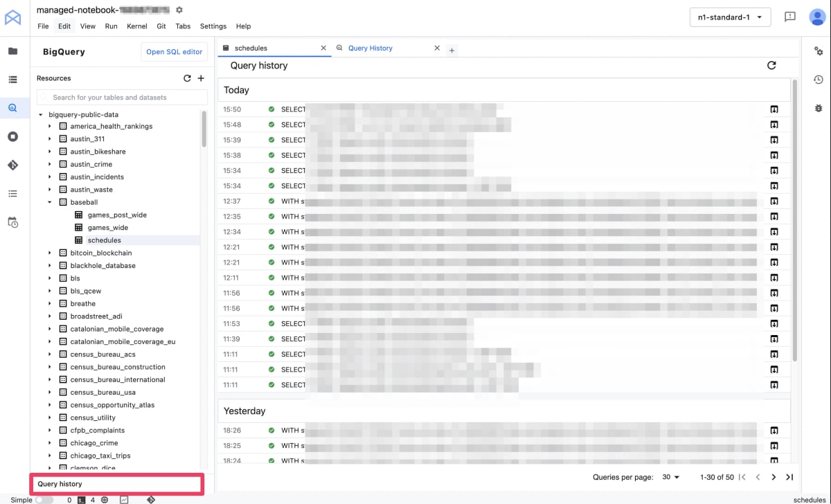Close the schedules tab

pyautogui.click(x=323, y=48)
